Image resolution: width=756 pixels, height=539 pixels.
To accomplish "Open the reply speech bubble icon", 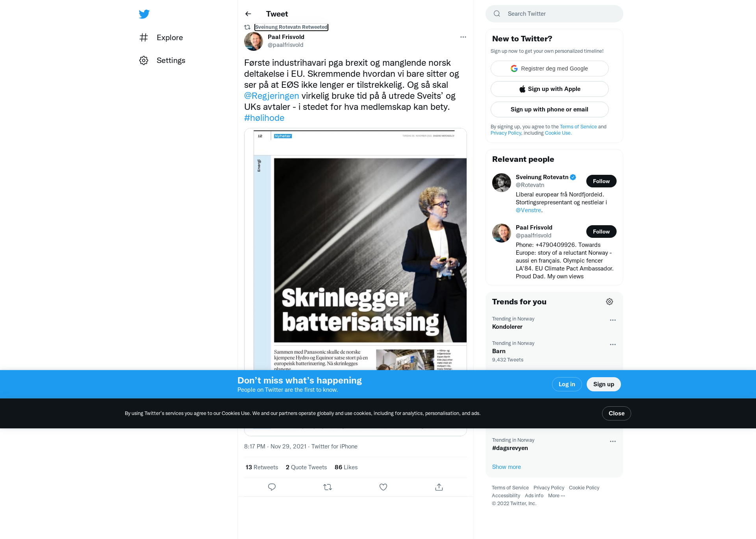I will tap(272, 487).
